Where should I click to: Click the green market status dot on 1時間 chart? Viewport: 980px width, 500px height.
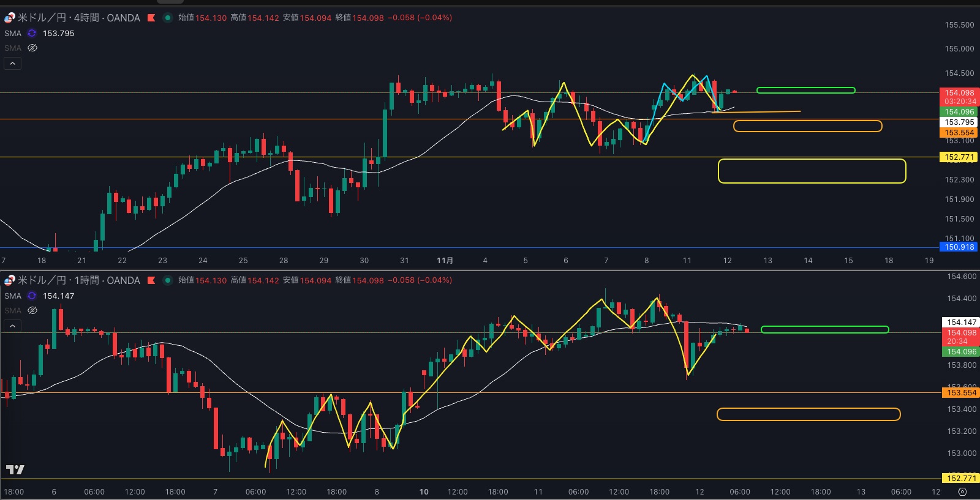click(167, 280)
